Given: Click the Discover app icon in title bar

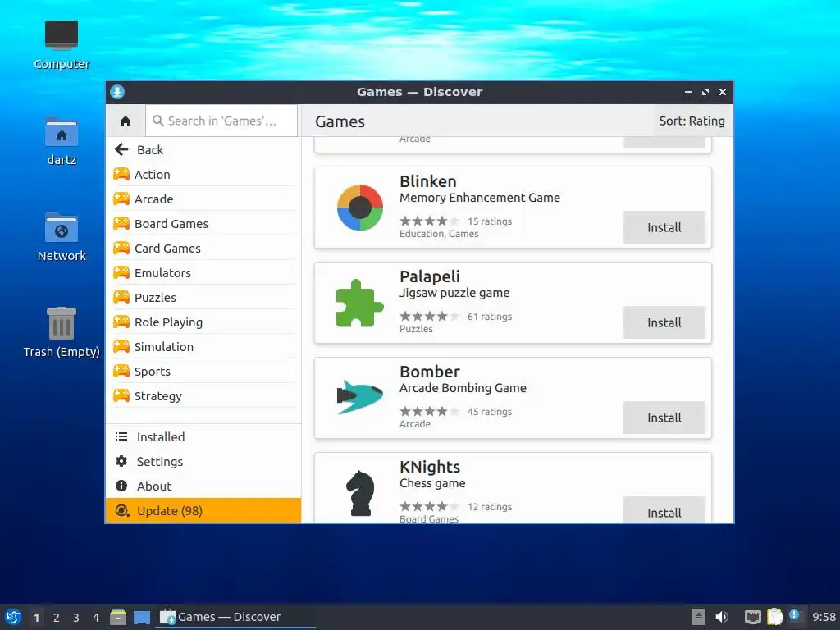Looking at the screenshot, I should click(117, 92).
